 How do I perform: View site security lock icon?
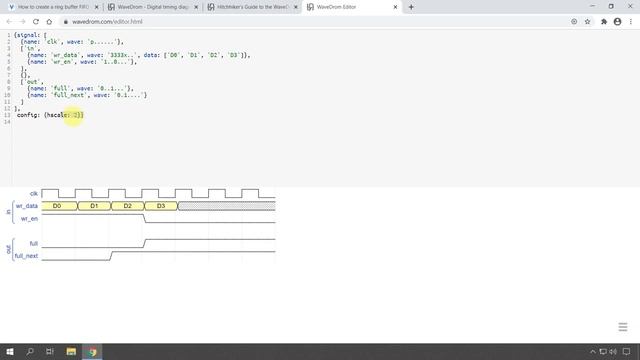click(66, 22)
